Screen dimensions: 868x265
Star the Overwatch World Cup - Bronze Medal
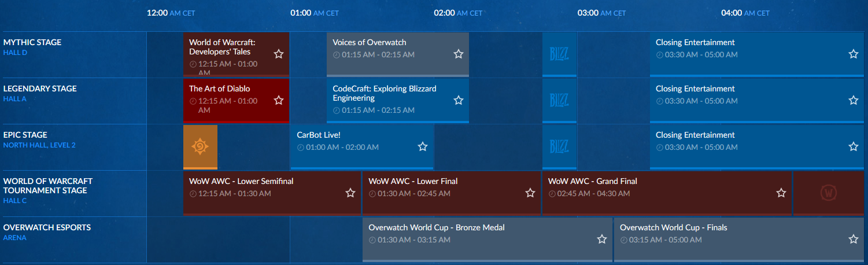point(602,239)
